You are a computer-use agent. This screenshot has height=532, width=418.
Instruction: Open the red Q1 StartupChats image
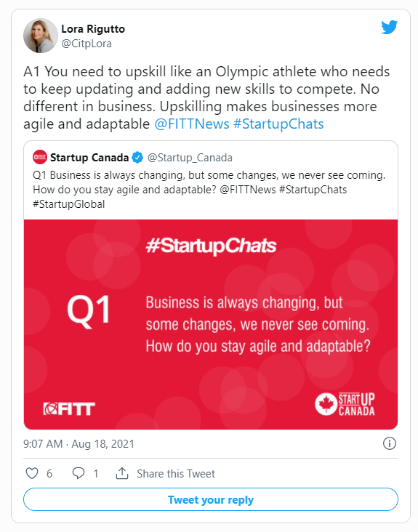211,324
